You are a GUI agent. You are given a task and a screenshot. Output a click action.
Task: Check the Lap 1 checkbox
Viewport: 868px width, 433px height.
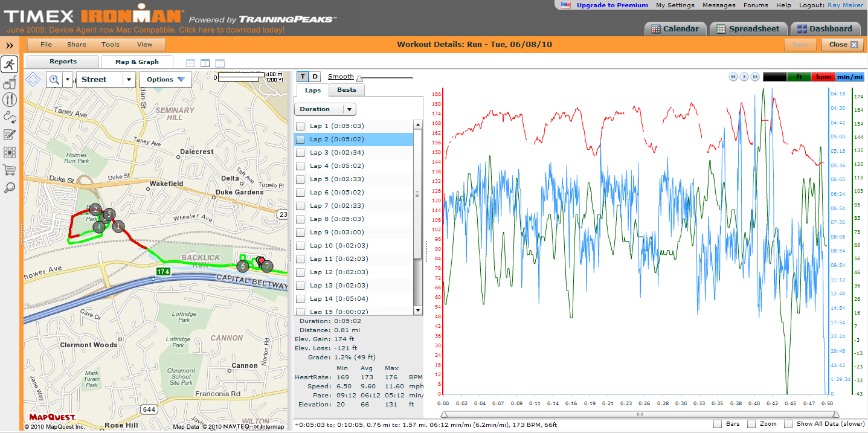tap(300, 126)
